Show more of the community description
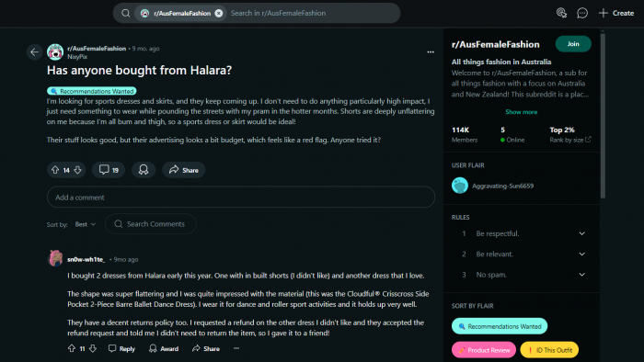 (x=522, y=112)
